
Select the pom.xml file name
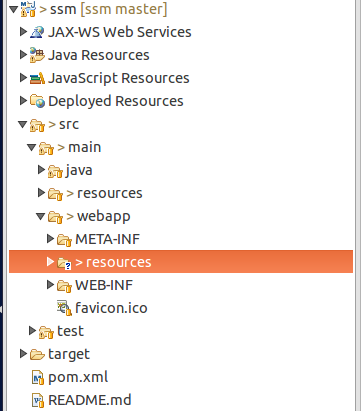78,377
